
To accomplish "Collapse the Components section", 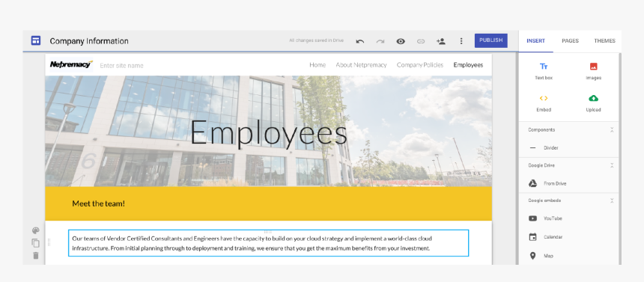I will coord(612,129).
